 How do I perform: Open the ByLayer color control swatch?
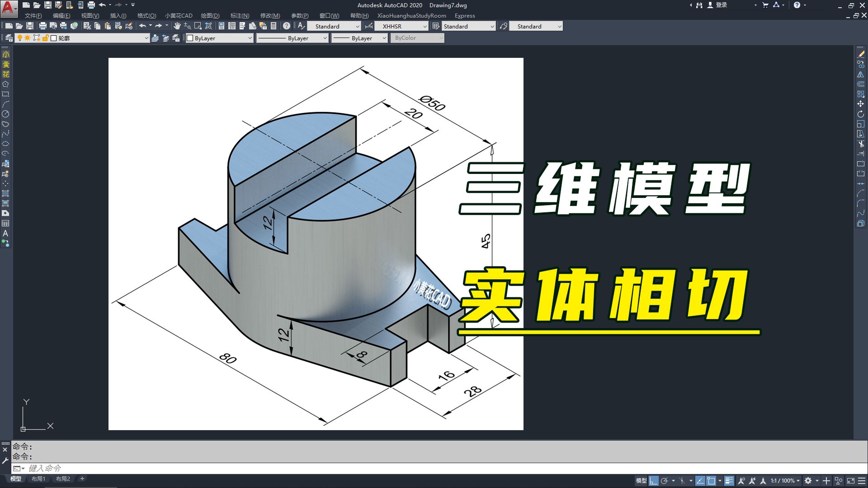[x=190, y=38]
